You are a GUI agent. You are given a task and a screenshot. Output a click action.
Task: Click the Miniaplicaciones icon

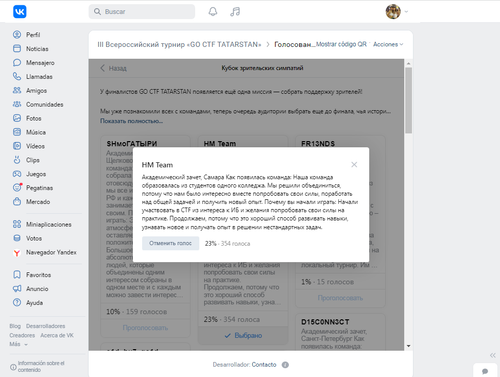pyautogui.click(x=17, y=224)
